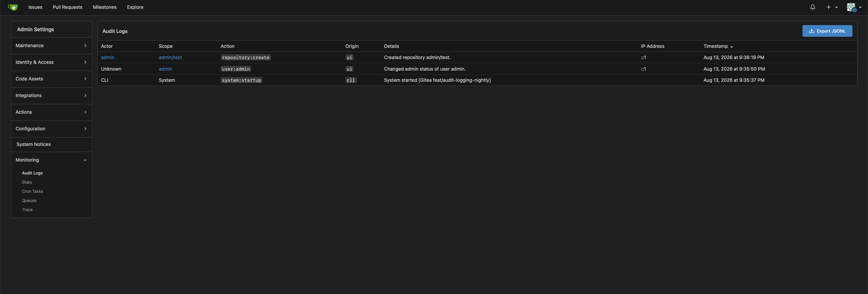Click 'Changed admin status of user admin.'
The image size is (868, 294).
425,69
